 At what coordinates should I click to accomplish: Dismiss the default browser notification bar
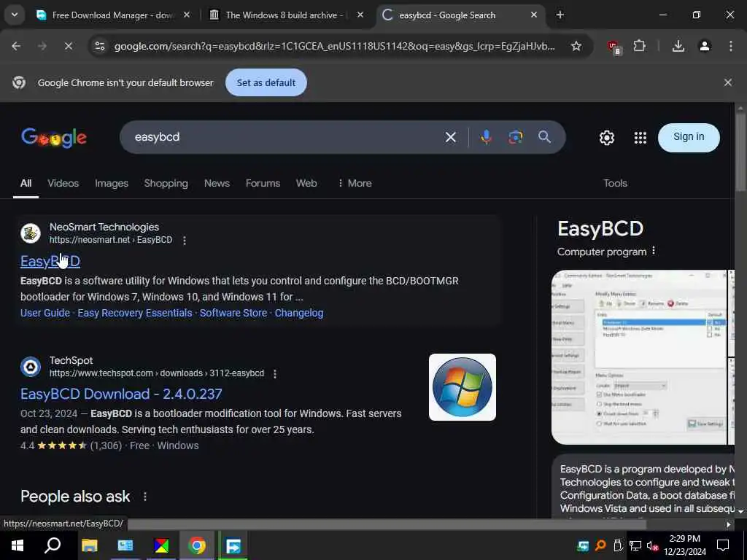[727, 82]
